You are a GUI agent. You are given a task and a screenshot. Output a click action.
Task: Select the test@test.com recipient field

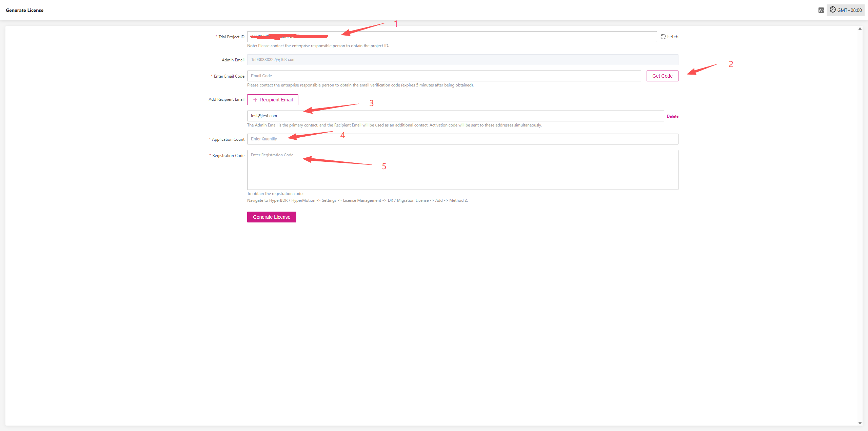point(455,116)
